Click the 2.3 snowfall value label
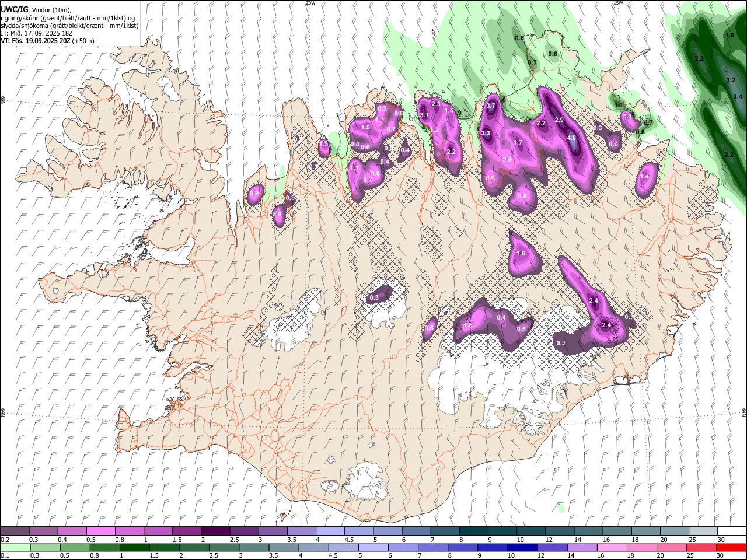Screen dimensions: 747x560 436,104
